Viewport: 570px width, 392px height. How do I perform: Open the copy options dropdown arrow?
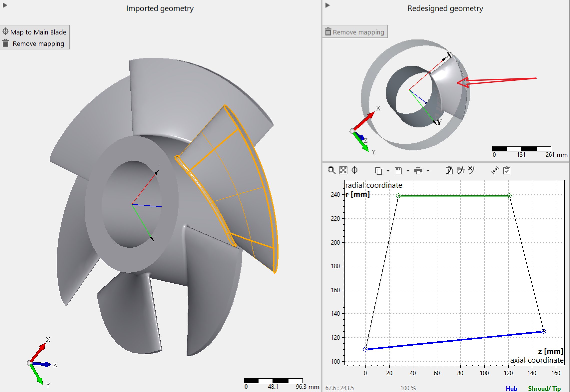click(388, 171)
